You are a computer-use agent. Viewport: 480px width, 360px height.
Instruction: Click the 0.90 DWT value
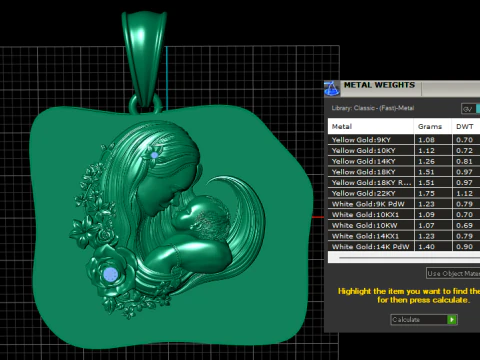point(464,246)
